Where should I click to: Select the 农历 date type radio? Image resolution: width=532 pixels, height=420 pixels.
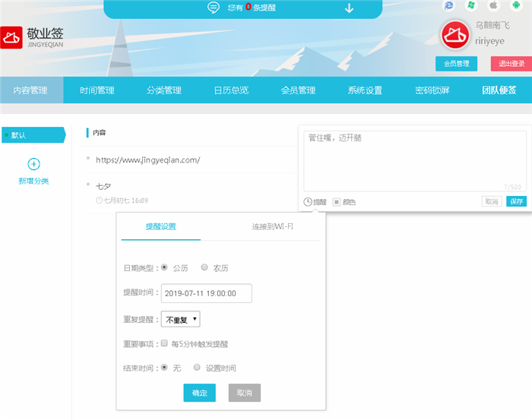click(204, 267)
